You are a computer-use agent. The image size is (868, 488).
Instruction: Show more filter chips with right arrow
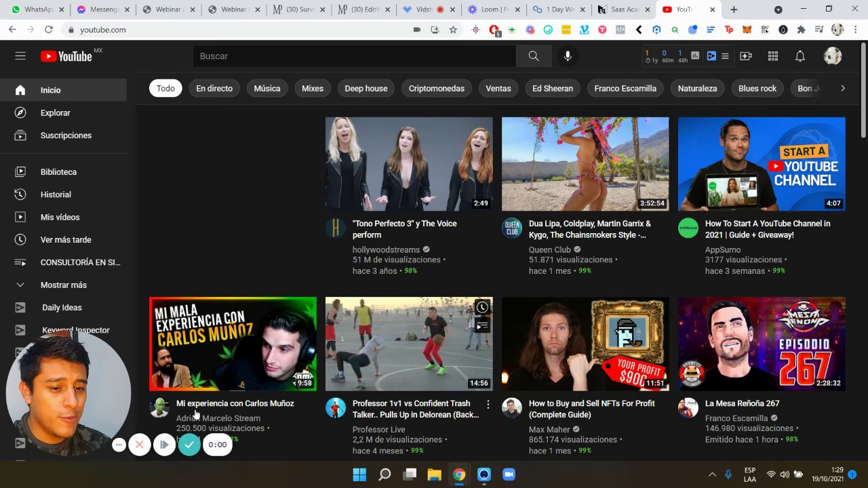(843, 88)
